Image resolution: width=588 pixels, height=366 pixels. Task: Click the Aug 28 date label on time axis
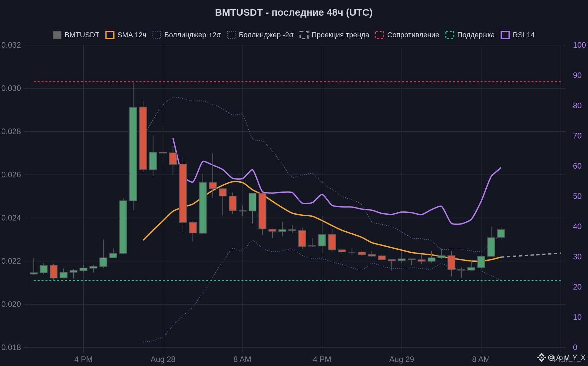point(163,359)
